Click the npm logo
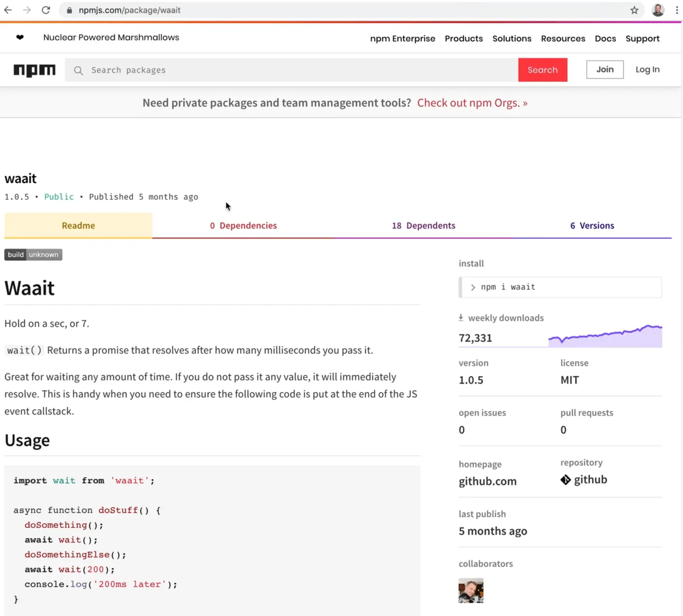The image size is (683, 616). (x=34, y=70)
